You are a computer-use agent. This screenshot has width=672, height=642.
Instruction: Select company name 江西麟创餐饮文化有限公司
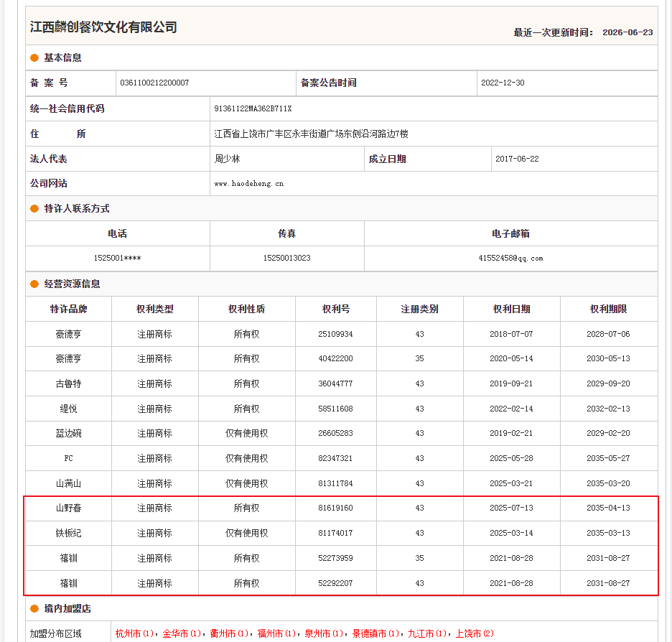pyautogui.click(x=103, y=27)
